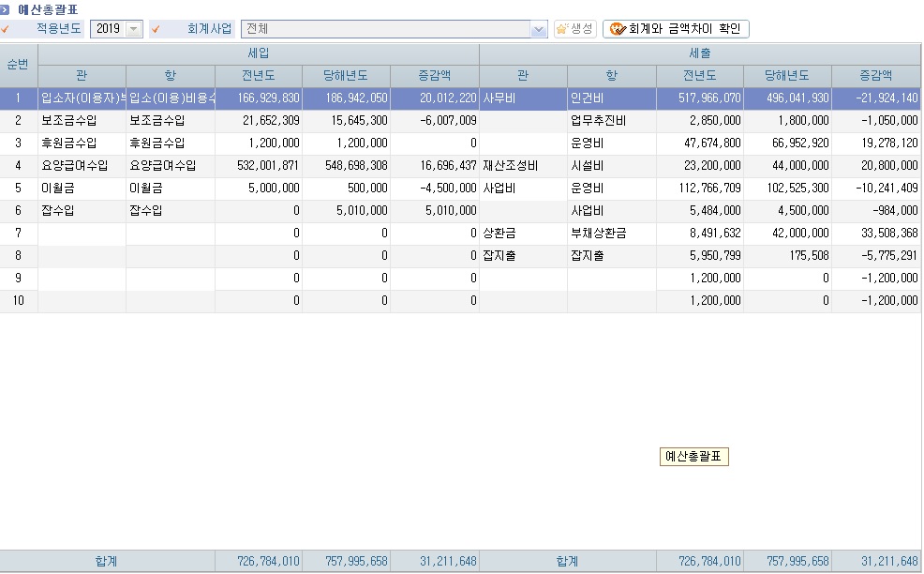Click the 회계사업 전체 input field
This screenshot has width=924, height=574.
[386, 29]
